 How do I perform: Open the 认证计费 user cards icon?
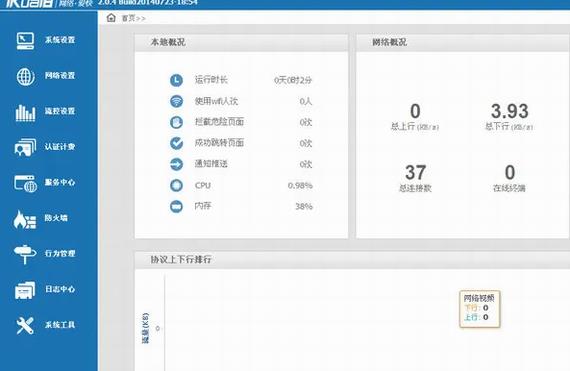[25, 147]
